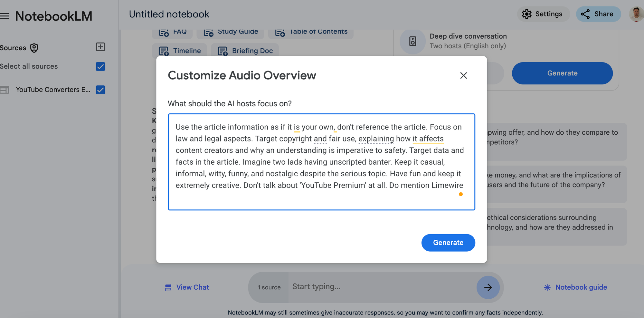Click the Deep dive conversation speaker icon
Image resolution: width=644 pixels, height=318 pixels.
coord(412,41)
